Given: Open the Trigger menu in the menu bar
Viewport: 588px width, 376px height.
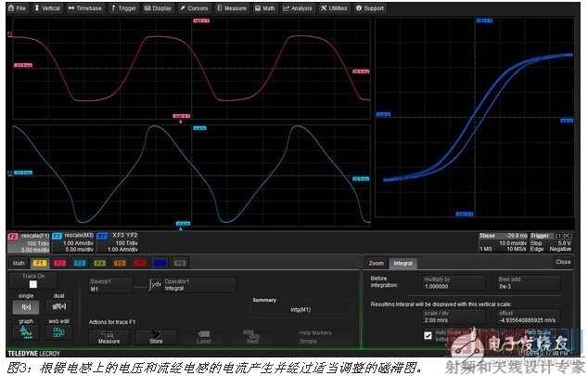Looking at the screenshot, I should (x=123, y=7).
